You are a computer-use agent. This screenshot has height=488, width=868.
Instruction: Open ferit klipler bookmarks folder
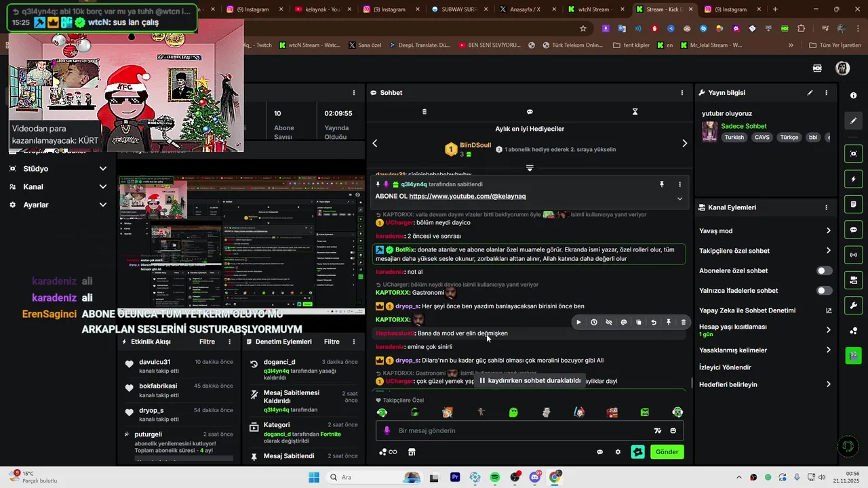[x=631, y=45]
